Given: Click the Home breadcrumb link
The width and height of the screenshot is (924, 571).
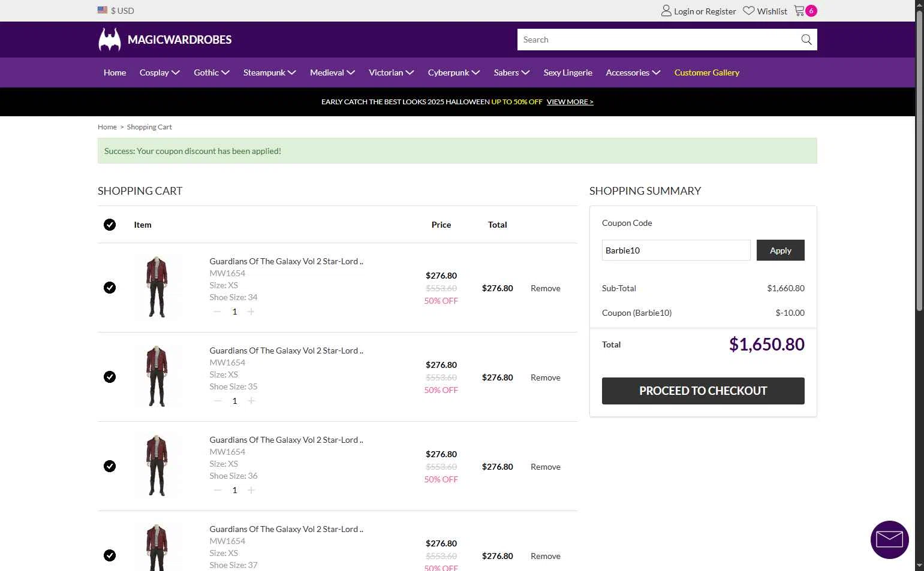Looking at the screenshot, I should point(107,127).
